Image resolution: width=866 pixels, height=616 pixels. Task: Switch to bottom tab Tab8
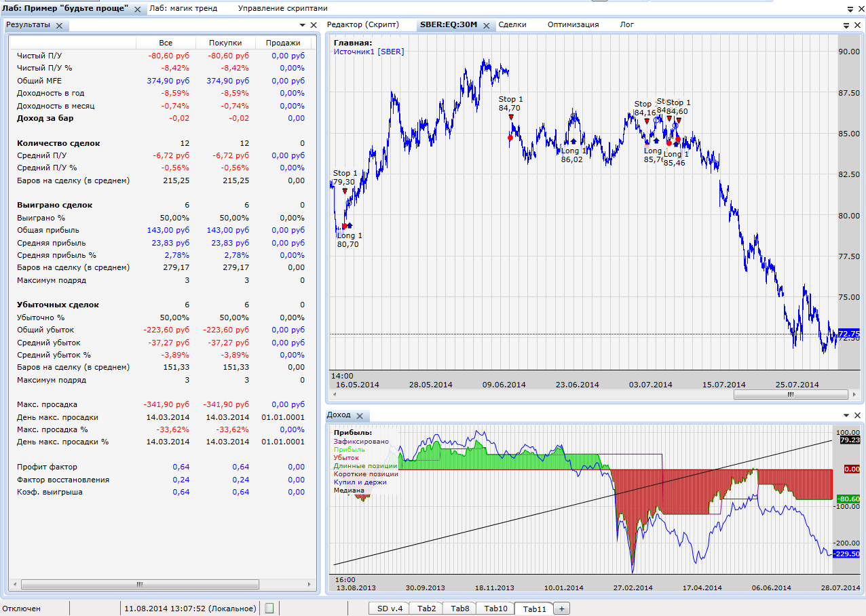tap(459, 609)
